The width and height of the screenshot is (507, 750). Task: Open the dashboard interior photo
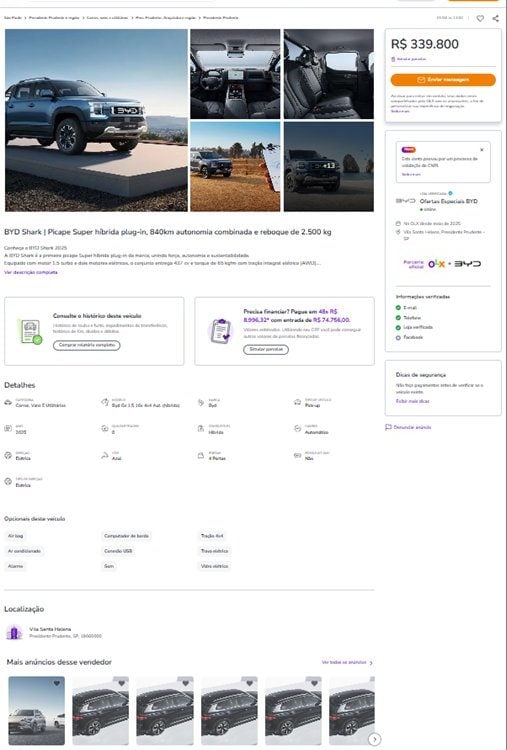pyautogui.click(x=235, y=74)
